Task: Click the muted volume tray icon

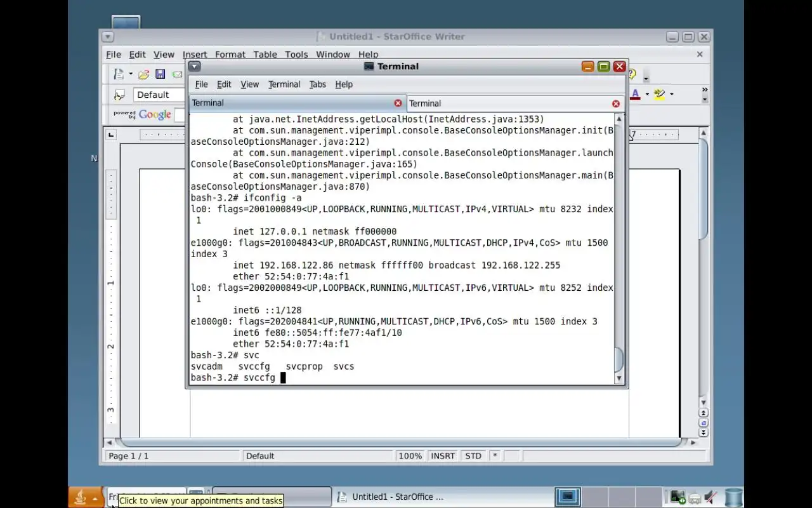Action: 711,497
